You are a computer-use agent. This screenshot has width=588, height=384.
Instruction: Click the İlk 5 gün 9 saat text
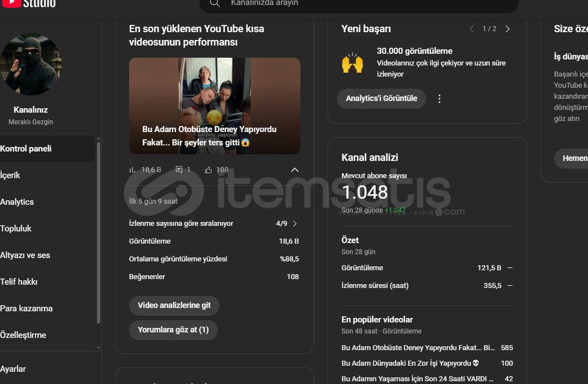[x=153, y=201]
